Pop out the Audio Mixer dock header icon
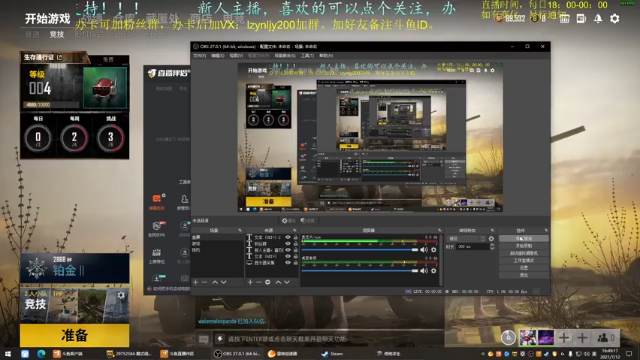640x360 pixels. pos(440,231)
